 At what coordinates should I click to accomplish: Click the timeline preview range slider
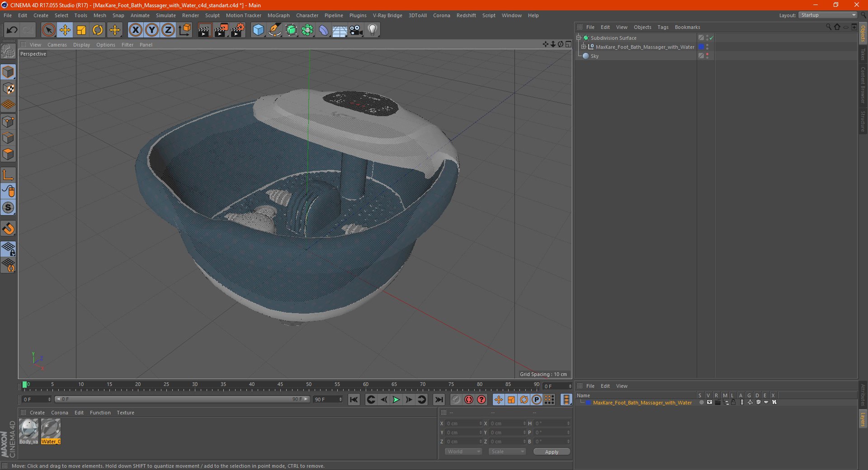pyautogui.click(x=182, y=399)
